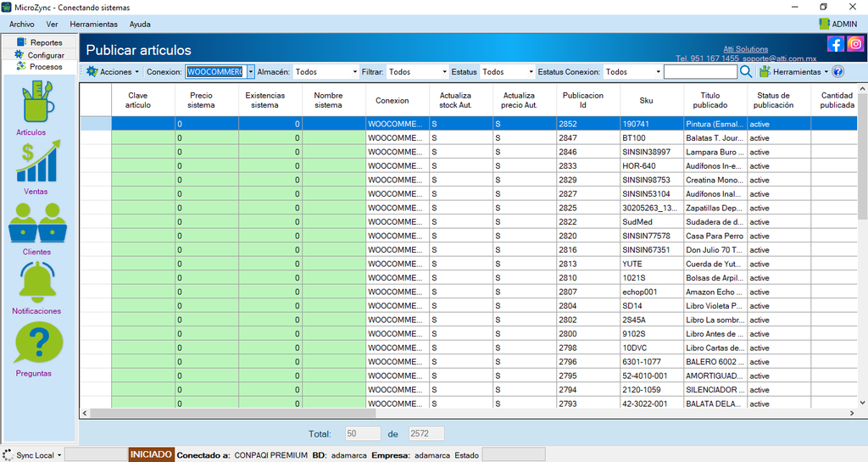Image resolution: width=868 pixels, height=462 pixels.
Task: Select Publicacion Id 2804 cell
Action: (588, 306)
